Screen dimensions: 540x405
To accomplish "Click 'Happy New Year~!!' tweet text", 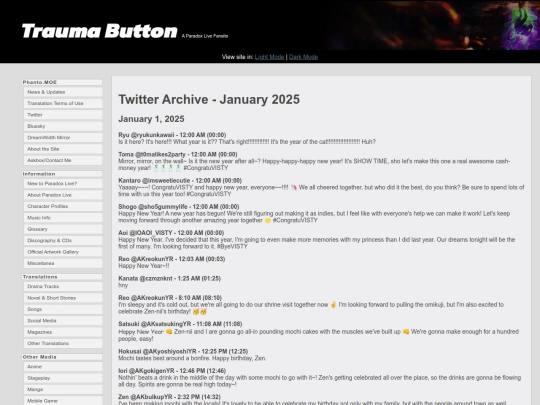I will 144,266.
